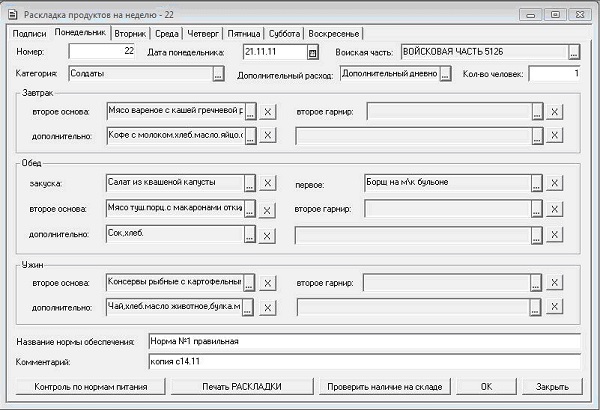Switch to the Вторник tab
The image size is (600, 410).
[x=129, y=33]
